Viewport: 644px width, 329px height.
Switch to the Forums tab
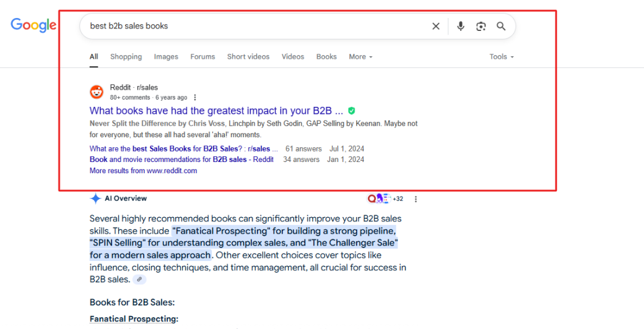[x=202, y=57]
